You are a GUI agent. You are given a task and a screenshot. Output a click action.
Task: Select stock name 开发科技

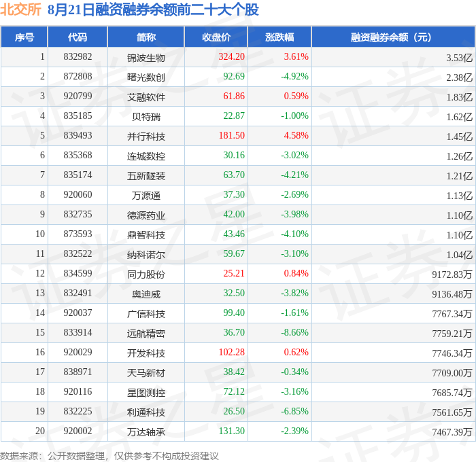(146, 353)
